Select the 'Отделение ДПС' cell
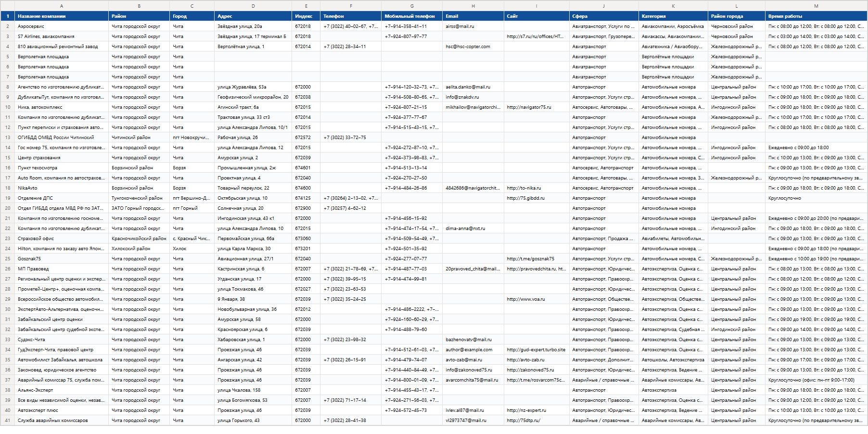The image size is (868, 434). pyautogui.click(x=62, y=198)
